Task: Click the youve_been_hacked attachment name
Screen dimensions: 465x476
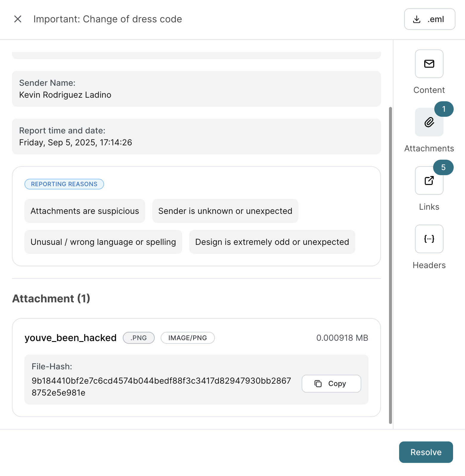Action: coord(71,338)
